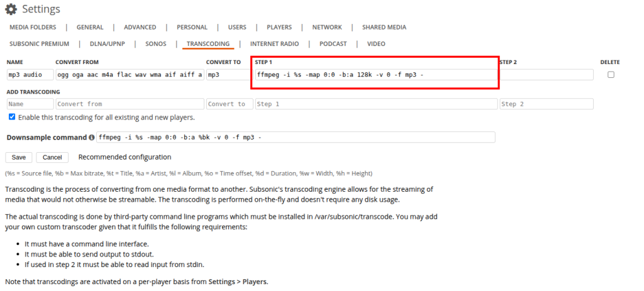
Task: Click the ADD TRANSCODING section label
Action: coord(33,92)
